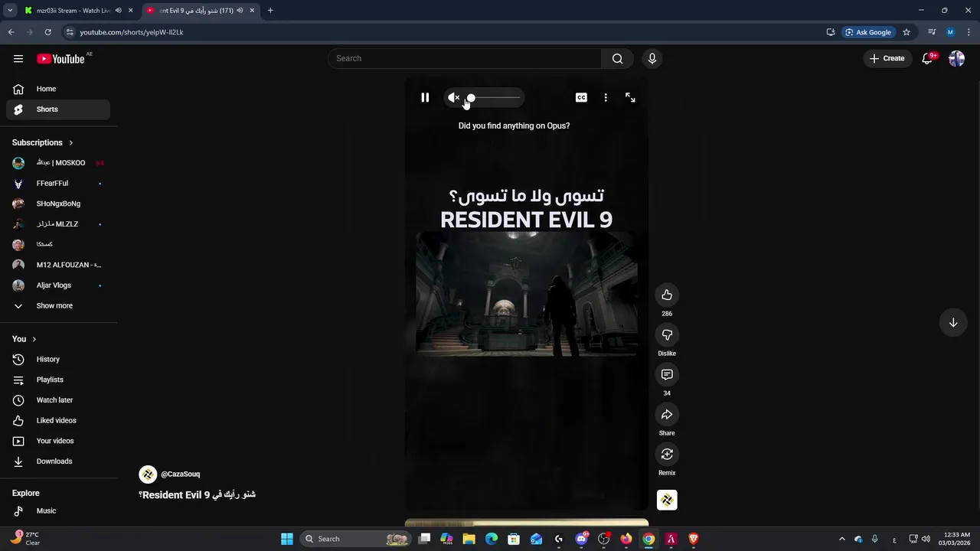The image size is (980, 551).
Task: Dislike the Short with the thumbs-down icon
Action: pos(667,334)
